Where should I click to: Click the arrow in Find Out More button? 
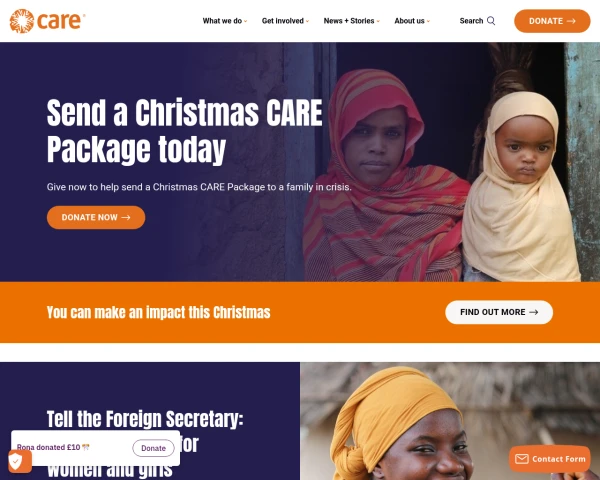(x=534, y=312)
